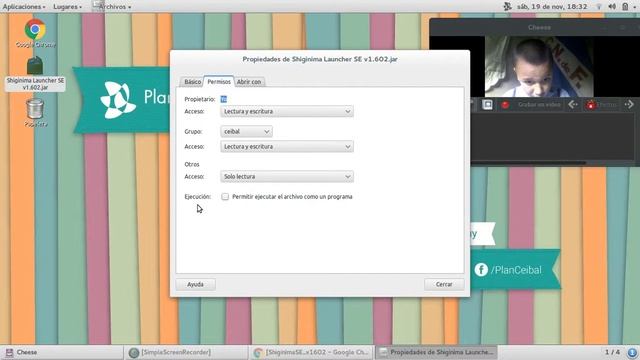Viewport: 640px width, 360px height.
Task: Switch to the Abrir con tab
Action: click(x=249, y=82)
